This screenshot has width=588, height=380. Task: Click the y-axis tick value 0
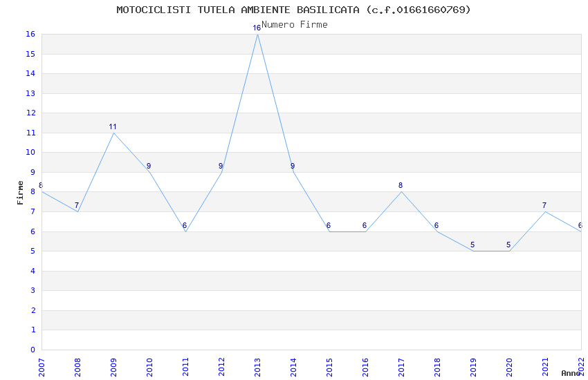coord(33,350)
